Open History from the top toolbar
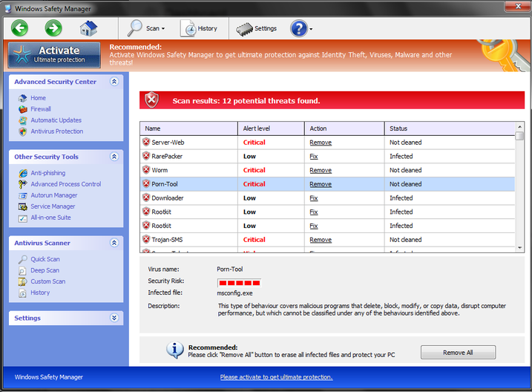The width and height of the screenshot is (532, 392). [200, 28]
